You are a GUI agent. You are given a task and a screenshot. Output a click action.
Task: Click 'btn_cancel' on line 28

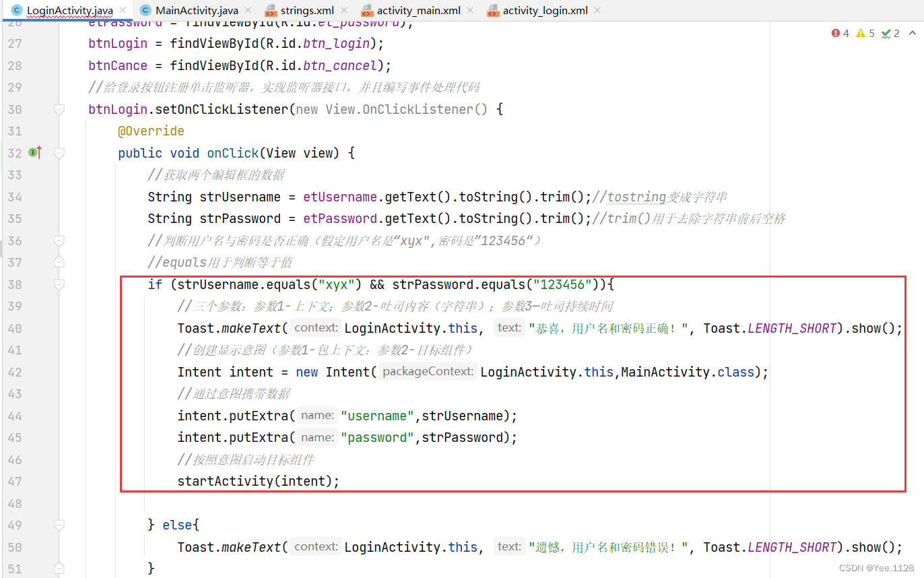point(340,65)
